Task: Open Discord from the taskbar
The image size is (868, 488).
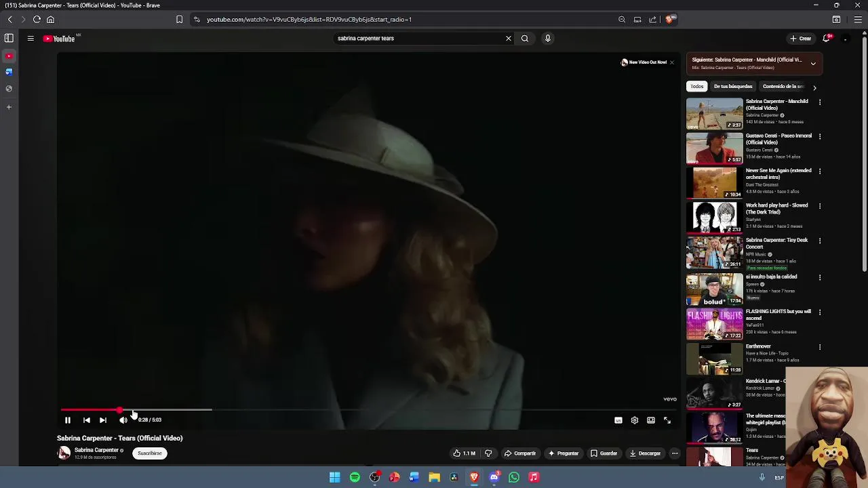Action: [494, 477]
